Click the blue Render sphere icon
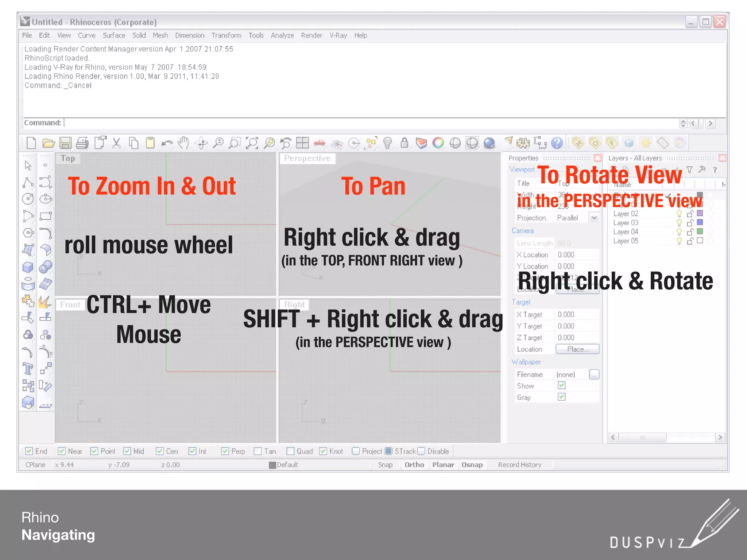The height and width of the screenshot is (560, 747). coord(489,143)
